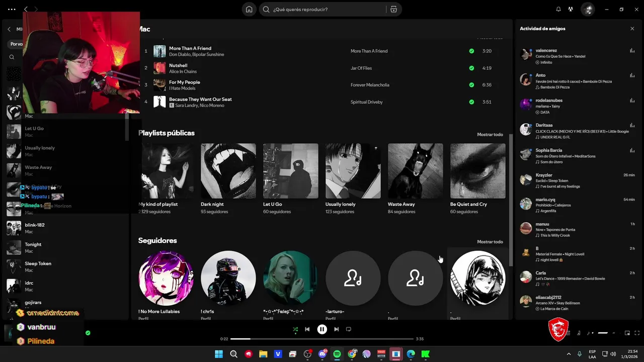This screenshot has height=362, width=644.
Task: Click the library search magnifier in left sidebar
Action: (12, 57)
